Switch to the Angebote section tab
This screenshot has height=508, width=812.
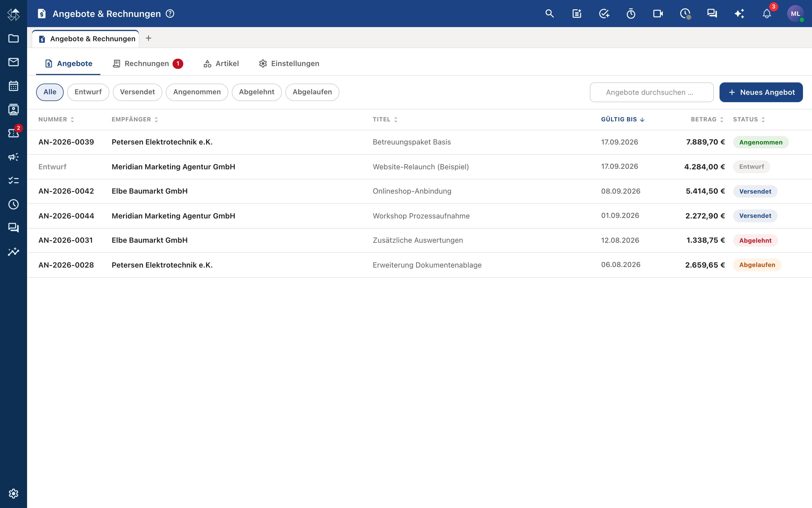click(x=69, y=63)
